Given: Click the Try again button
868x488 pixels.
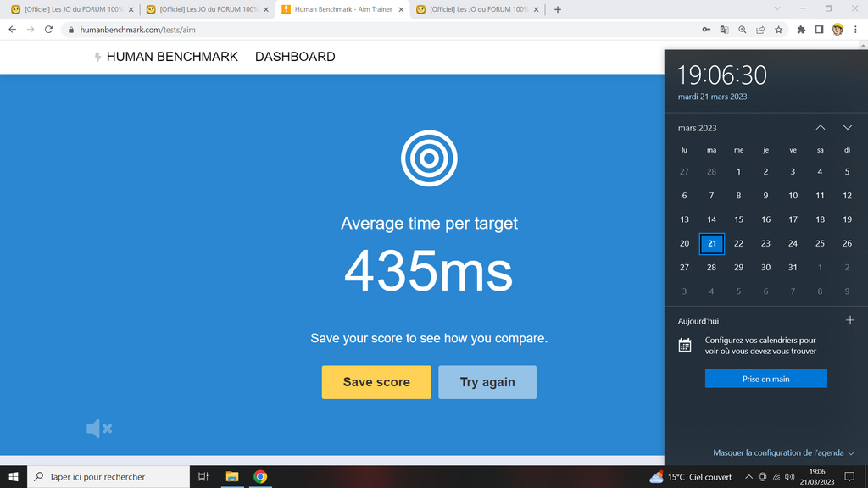Looking at the screenshot, I should click(487, 382).
